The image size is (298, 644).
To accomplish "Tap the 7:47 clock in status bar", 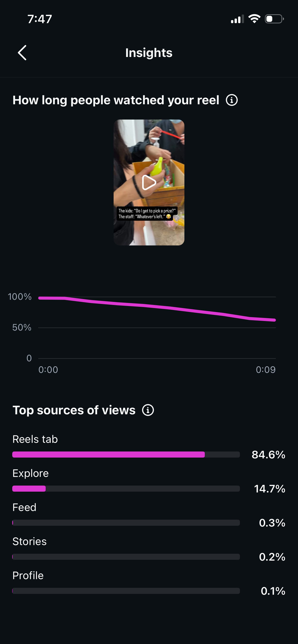I will pyautogui.click(x=40, y=19).
